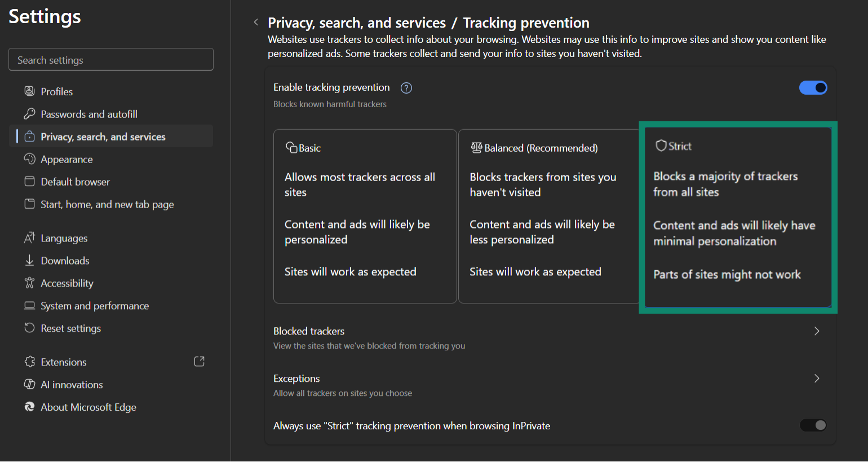The height and width of the screenshot is (462, 868).
Task: Click the AI innovations icon
Action: [29, 384]
